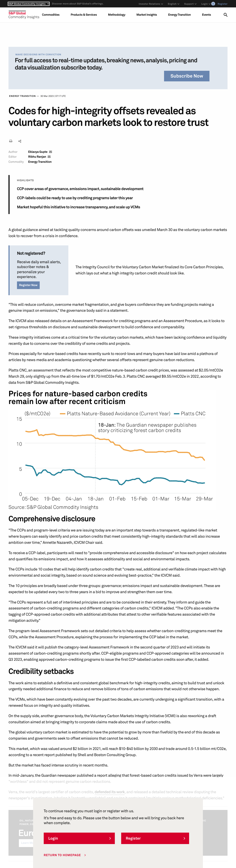
Task: Click the print article icon
Action: tap(10, 141)
